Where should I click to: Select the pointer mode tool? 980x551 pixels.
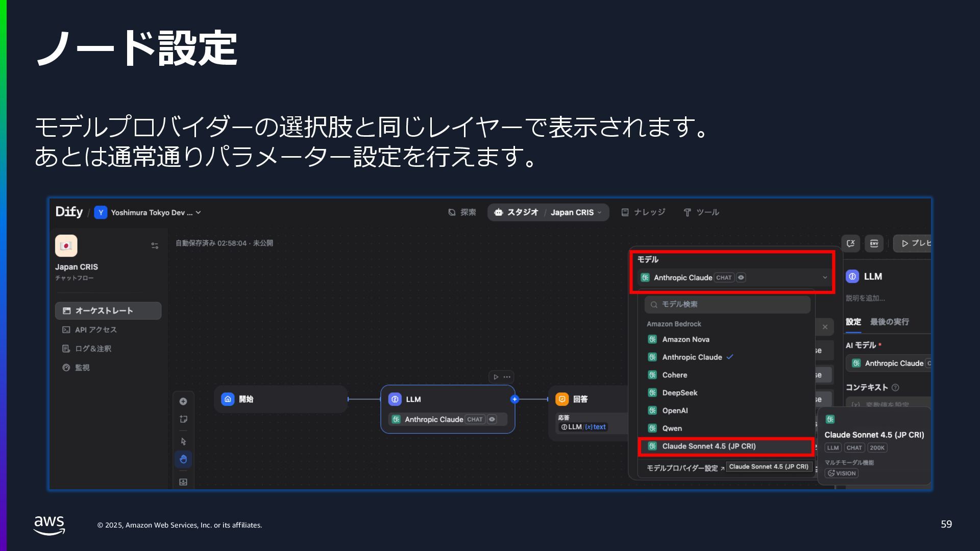tap(183, 441)
